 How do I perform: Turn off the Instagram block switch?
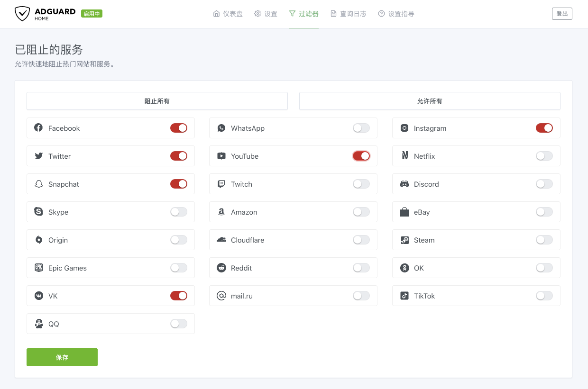pyautogui.click(x=544, y=128)
